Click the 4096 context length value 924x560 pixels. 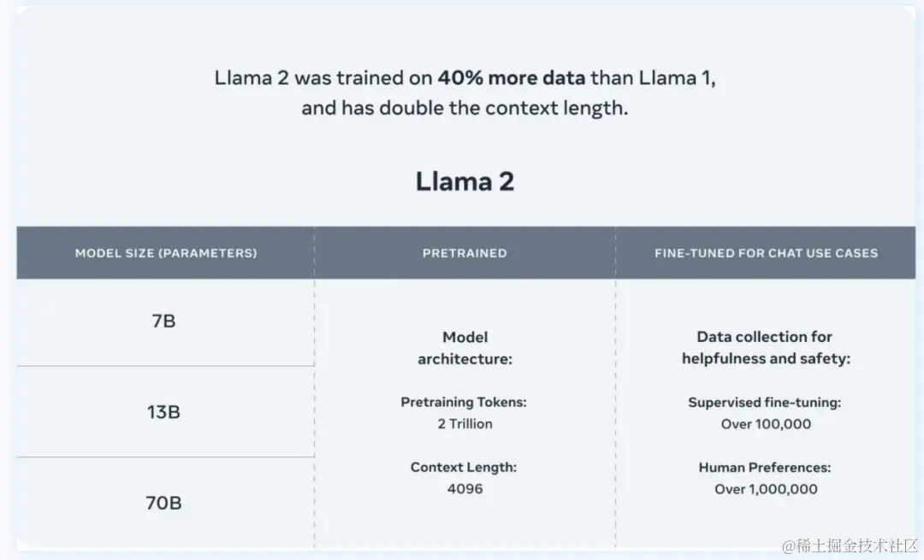click(465, 489)
